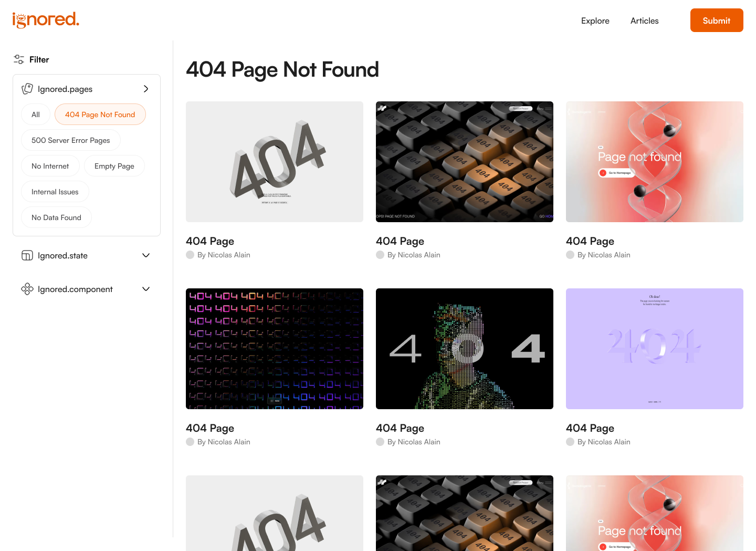Select the All filter chip
This screenshot has width=756, height=551.
[x=36, y=115]
